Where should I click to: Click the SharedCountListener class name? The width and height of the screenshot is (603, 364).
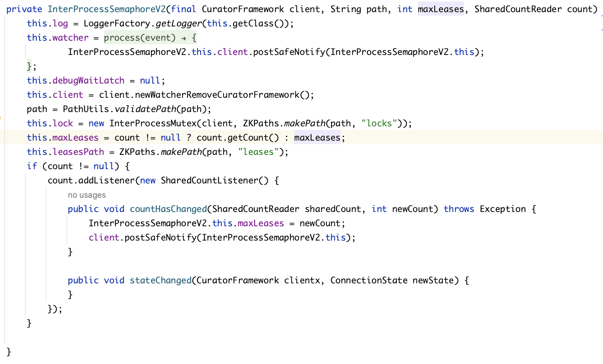(x=209, y=180)
